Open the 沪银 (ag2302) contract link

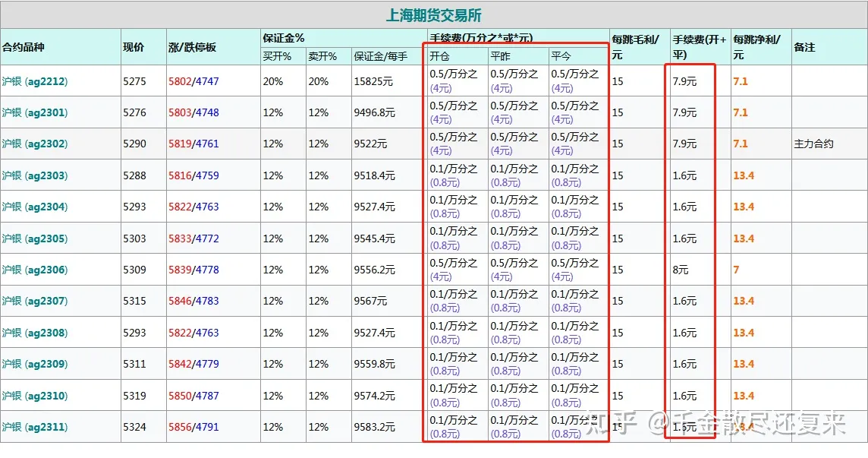[x=34, y=144]
